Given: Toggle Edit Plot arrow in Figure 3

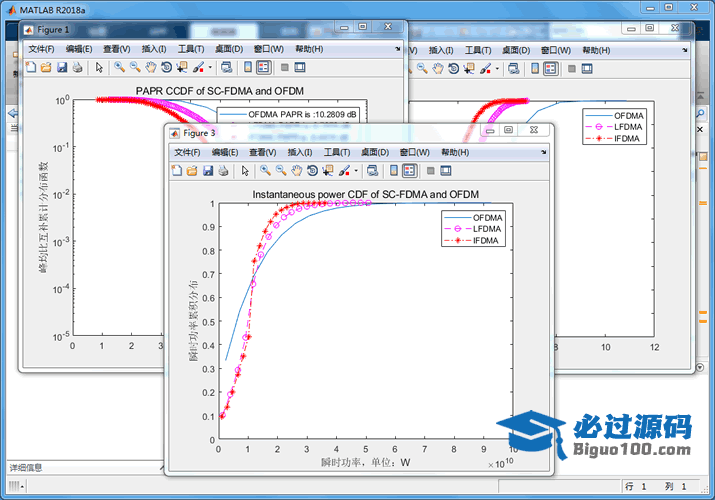Looking at the screenshot, I should [245, 171].
